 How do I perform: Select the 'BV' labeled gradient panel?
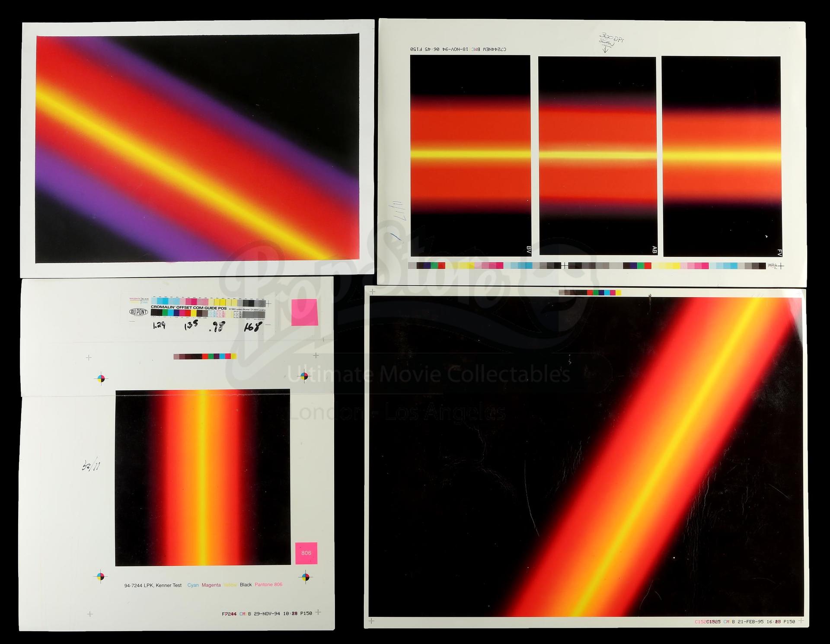click(470, 155)
